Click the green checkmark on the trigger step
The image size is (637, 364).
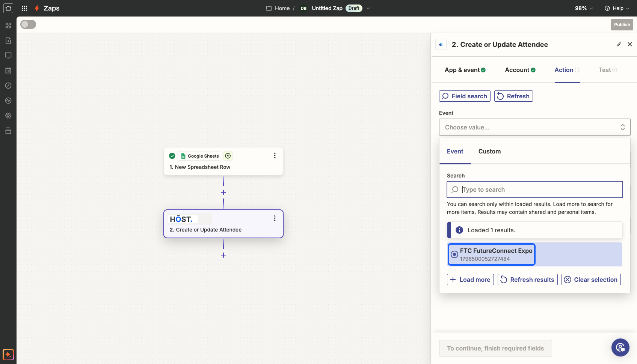[172, 156]
